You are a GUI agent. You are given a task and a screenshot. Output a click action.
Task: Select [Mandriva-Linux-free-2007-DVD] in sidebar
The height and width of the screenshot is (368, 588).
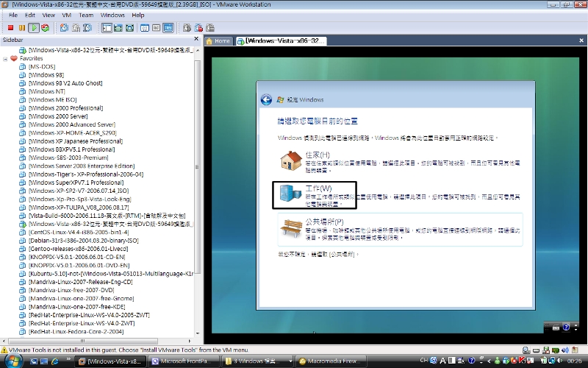[71, 290]
